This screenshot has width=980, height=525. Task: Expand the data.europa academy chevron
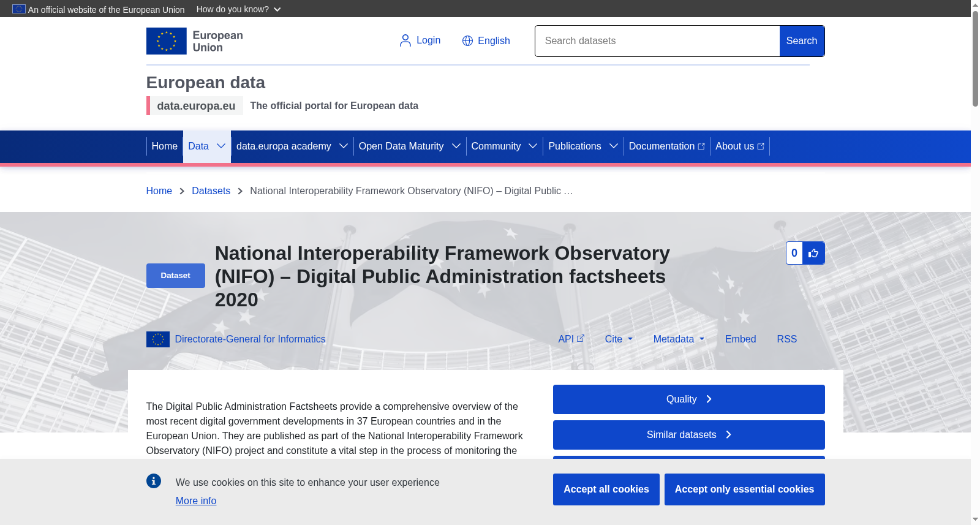344,146
